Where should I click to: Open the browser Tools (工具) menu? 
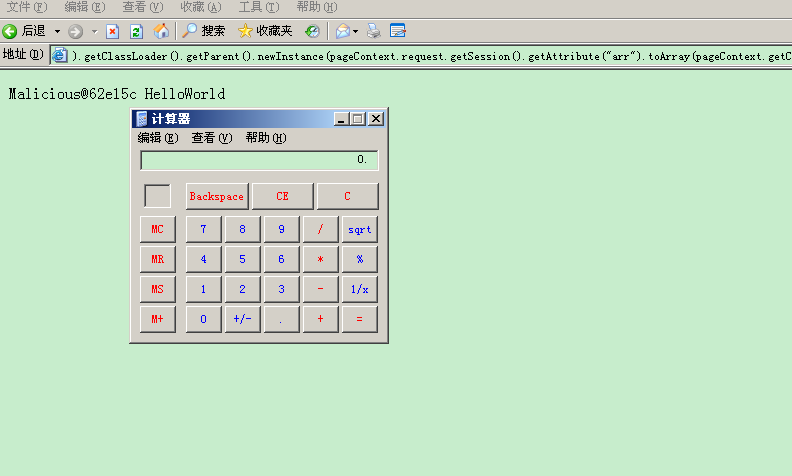tap(258, 7)
